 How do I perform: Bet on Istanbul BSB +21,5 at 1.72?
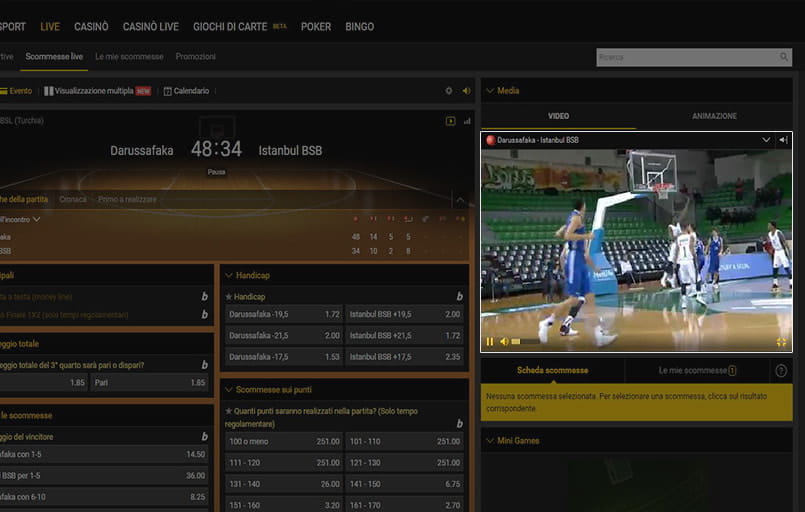pyautogui.click(x=405, y=335)
